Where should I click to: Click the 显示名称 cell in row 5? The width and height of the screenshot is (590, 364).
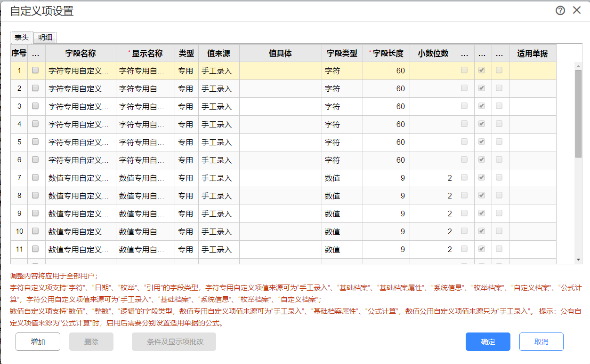pos(145,142)
